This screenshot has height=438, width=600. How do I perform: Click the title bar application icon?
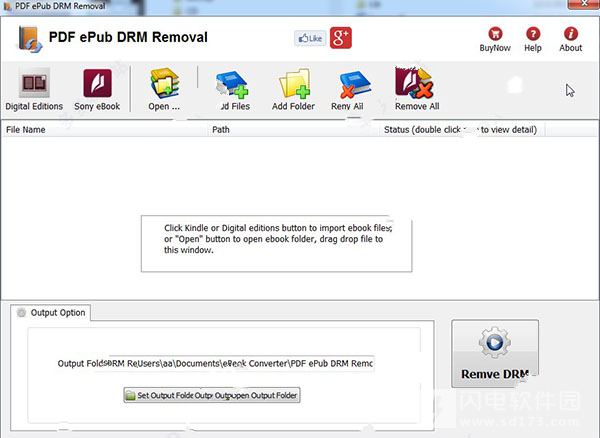[x=7, y=6]
